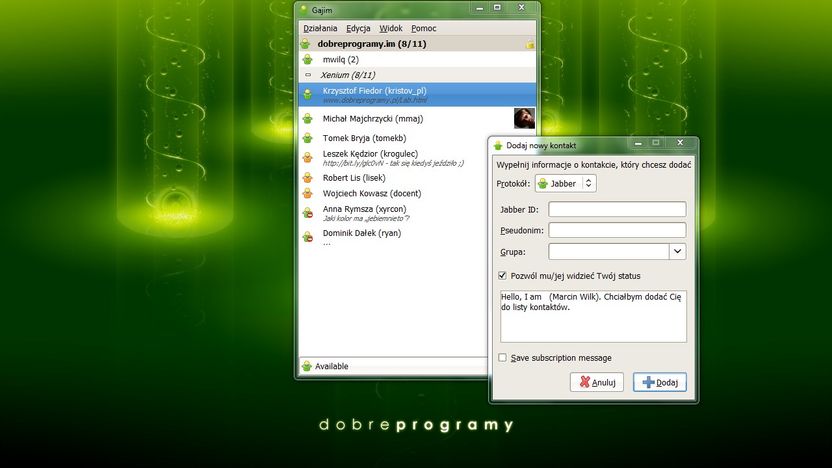This screenshot has height=468, width=832.
Task: Click the Grupa combo box field
Action: coord(608,252)
